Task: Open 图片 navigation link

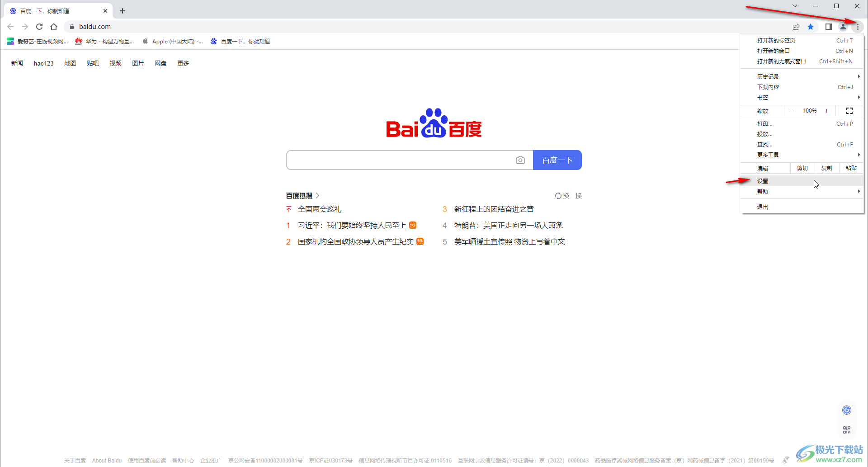Action: pos(138,63)
